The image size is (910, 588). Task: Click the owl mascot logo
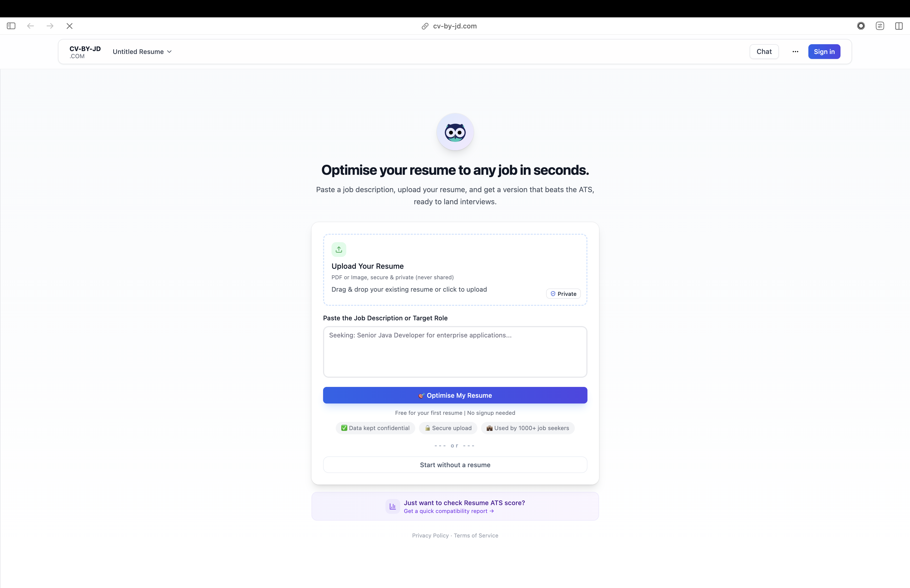coord(455,132)
